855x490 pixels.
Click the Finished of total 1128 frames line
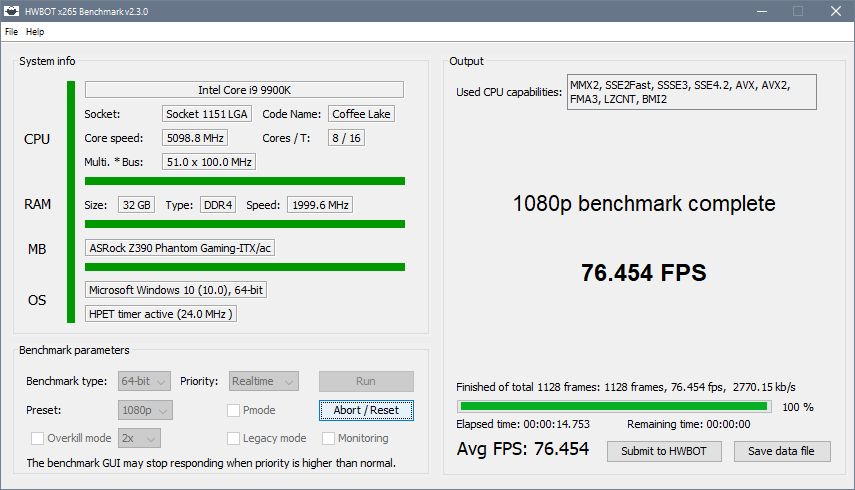[626, 387]
